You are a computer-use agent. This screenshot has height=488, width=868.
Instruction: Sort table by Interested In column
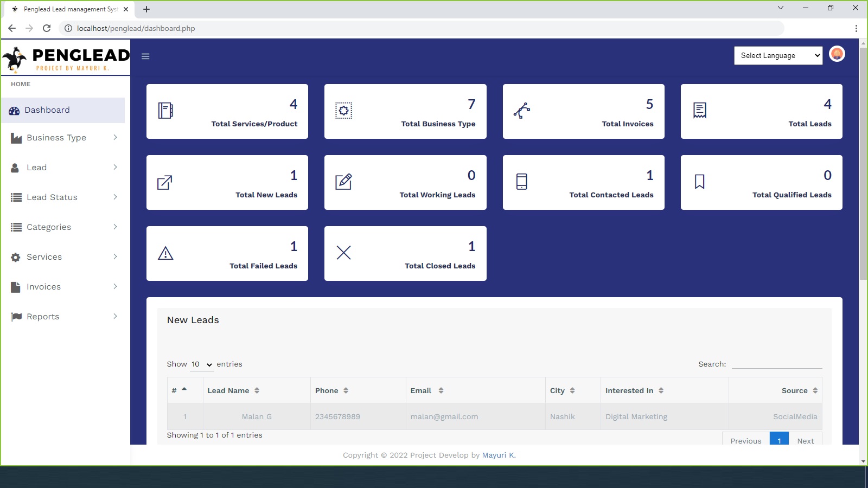665,390
